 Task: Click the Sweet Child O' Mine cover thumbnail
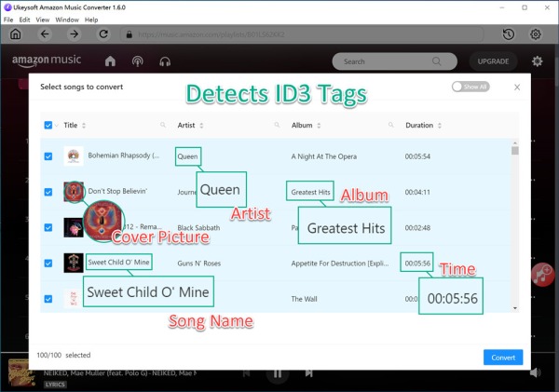(x=74, y=263)
